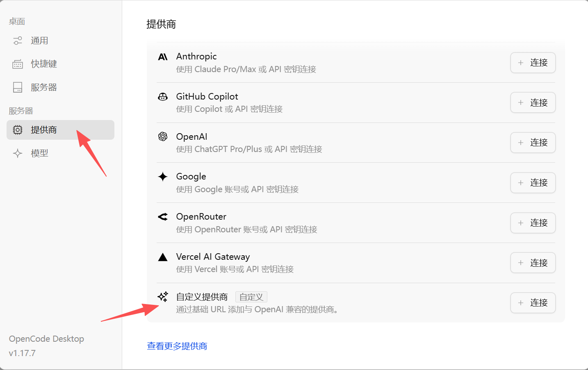The width and height of the screenshot is (588, 370).
Task: Click plus icon on Google 连接 button
Action: 521,183
